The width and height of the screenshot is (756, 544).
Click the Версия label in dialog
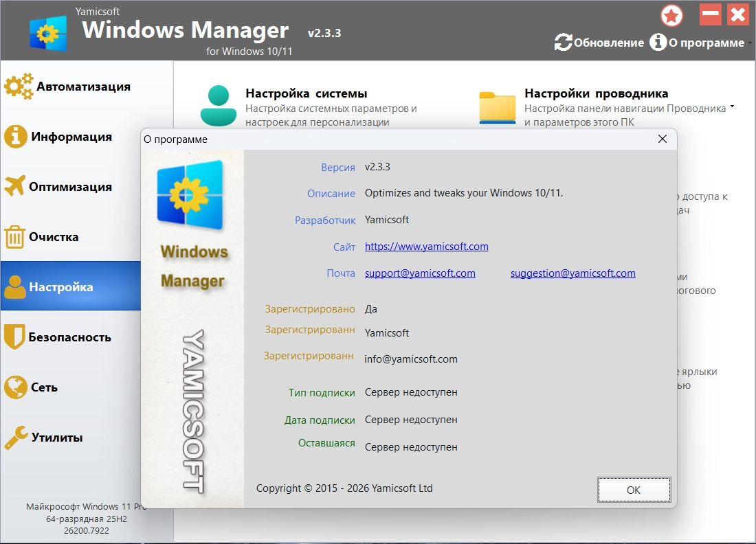pyautogui.click(x=338, y=167)
